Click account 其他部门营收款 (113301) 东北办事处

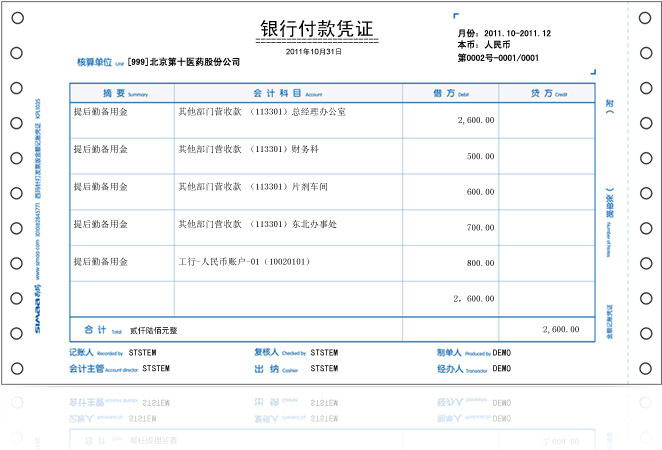258,224
